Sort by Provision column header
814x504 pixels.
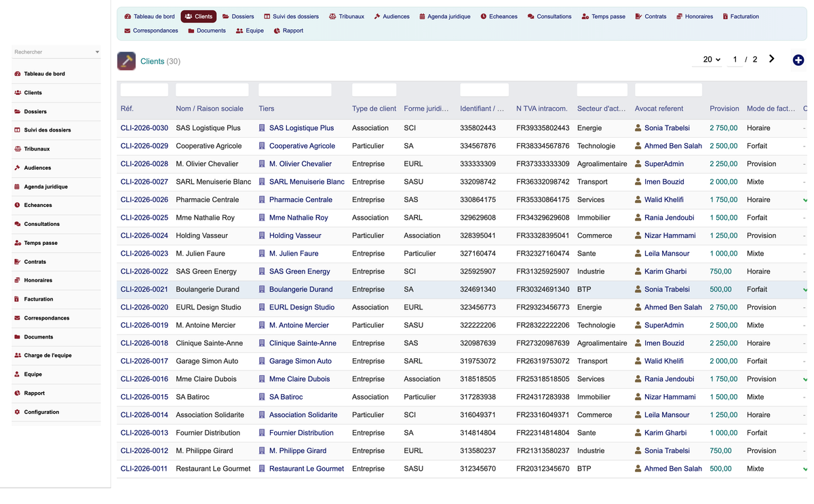point(724,109)
